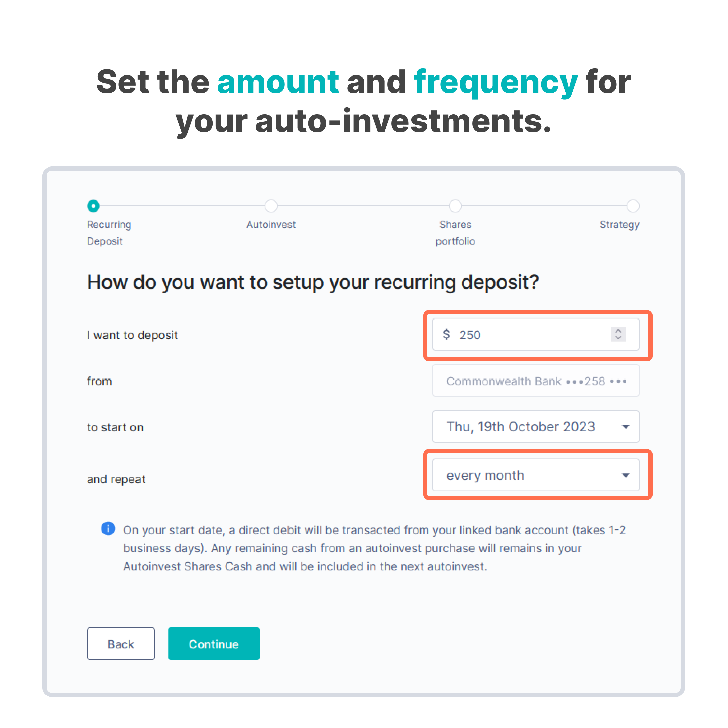This screenshot has width=728, height=728.
Task: Click the 250 deposit amount field
Action: point(536,334)
